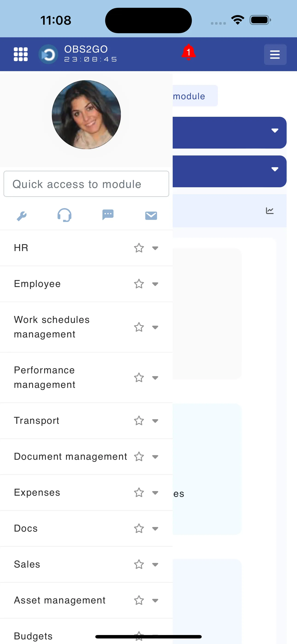Open the line chart icon
The image size is (297, 644).
coord(270,211)
